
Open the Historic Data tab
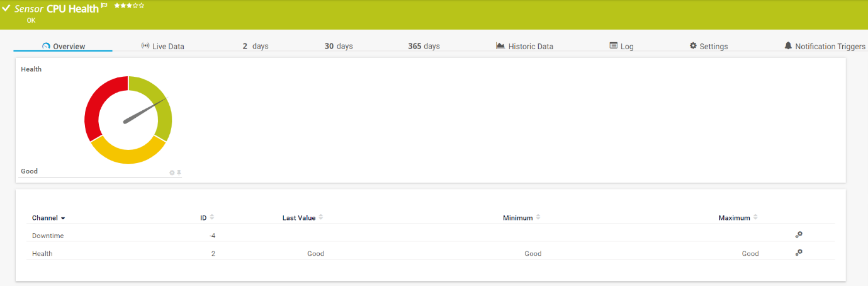524,47
